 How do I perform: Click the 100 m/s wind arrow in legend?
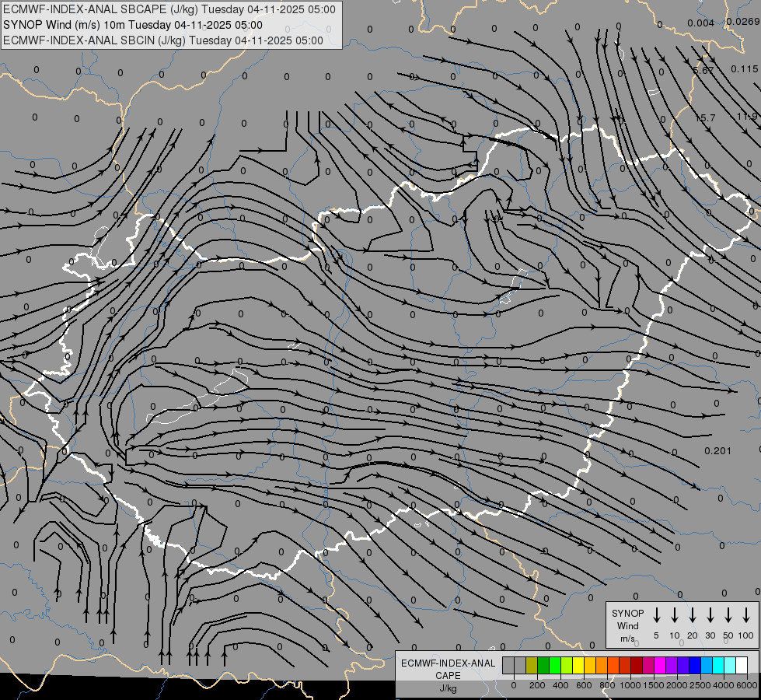(746, 615)
